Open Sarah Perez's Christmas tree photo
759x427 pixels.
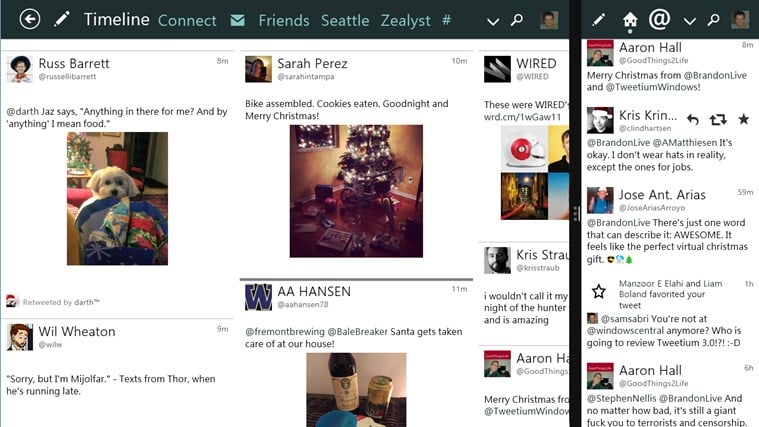point(356,191)
